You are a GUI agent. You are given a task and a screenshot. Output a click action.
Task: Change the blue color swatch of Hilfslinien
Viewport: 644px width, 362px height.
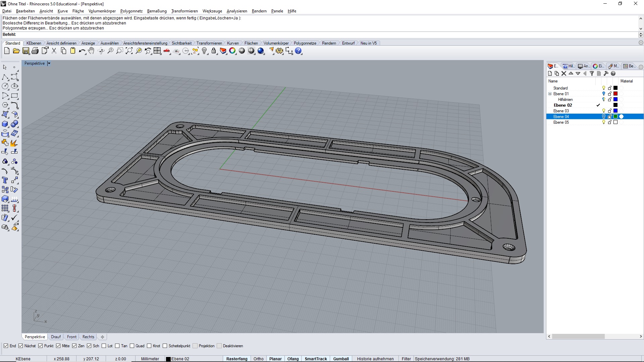coord(615,100)
